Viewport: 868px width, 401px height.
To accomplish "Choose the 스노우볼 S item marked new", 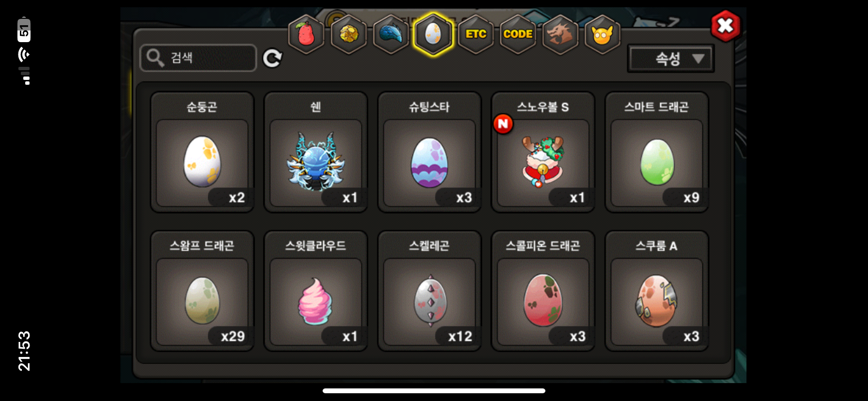I will coord(543,152).
